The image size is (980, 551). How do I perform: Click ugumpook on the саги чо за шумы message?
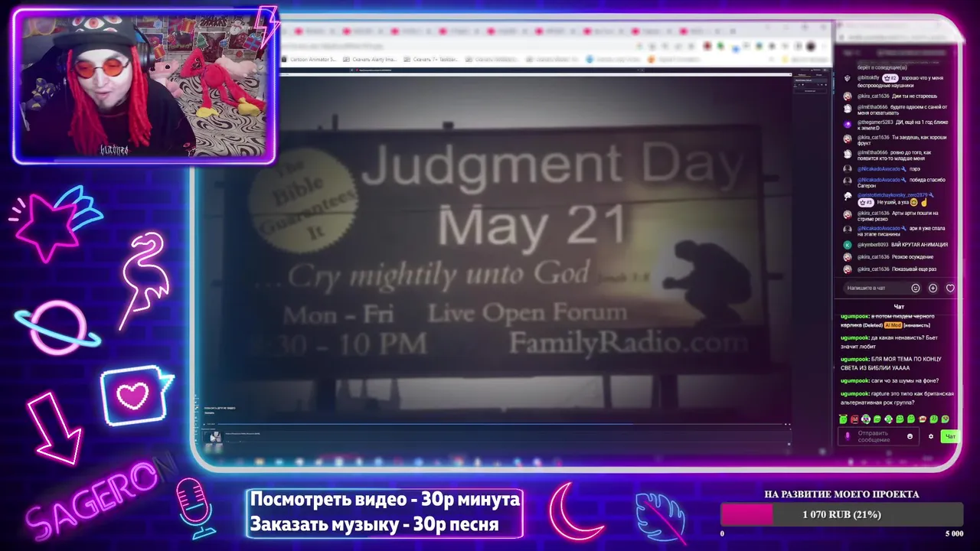854,380
